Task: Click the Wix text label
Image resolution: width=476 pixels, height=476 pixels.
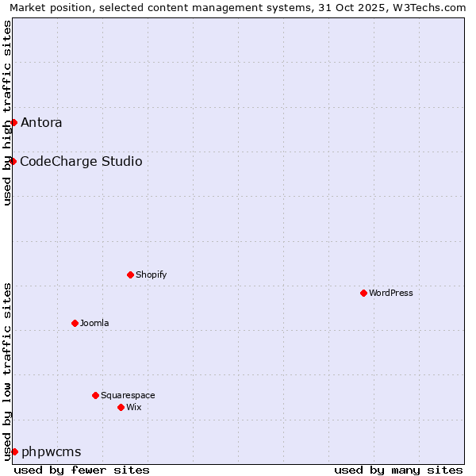Action: [133, 407]
